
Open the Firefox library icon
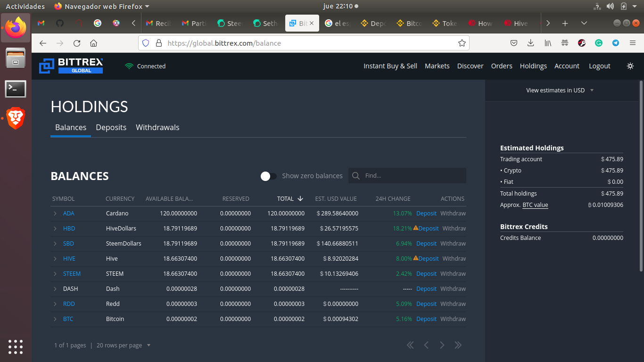(548, 43)
